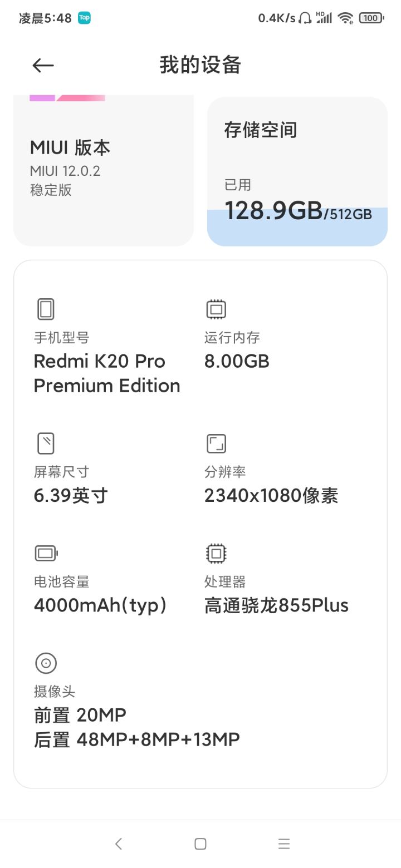
Task: Tap the phone model icon
Action: [46, 309]
